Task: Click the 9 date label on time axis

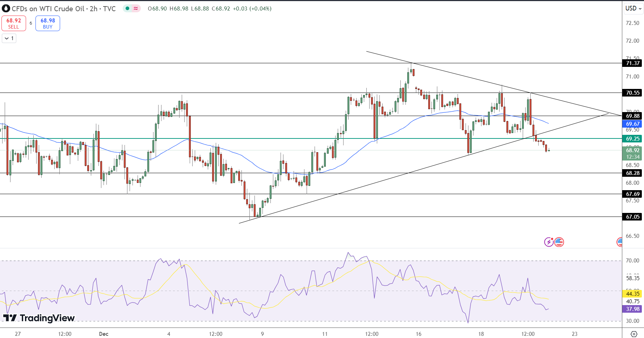Action: pos(262,334)
